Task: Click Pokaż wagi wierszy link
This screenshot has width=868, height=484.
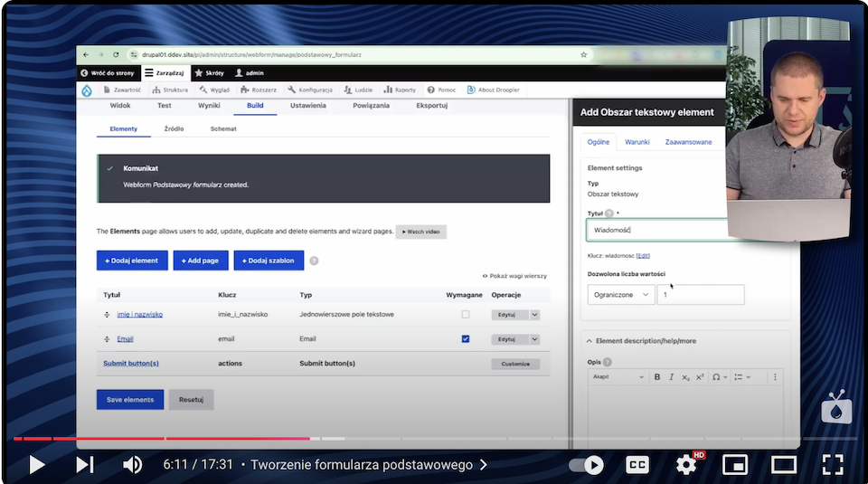Action: pos(514,276)
